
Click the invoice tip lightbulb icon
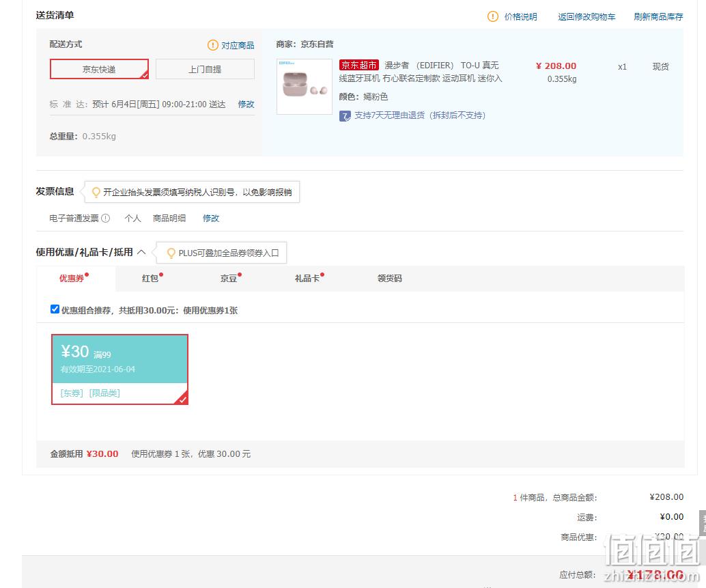pyautogui.click(x=96, y=193)
